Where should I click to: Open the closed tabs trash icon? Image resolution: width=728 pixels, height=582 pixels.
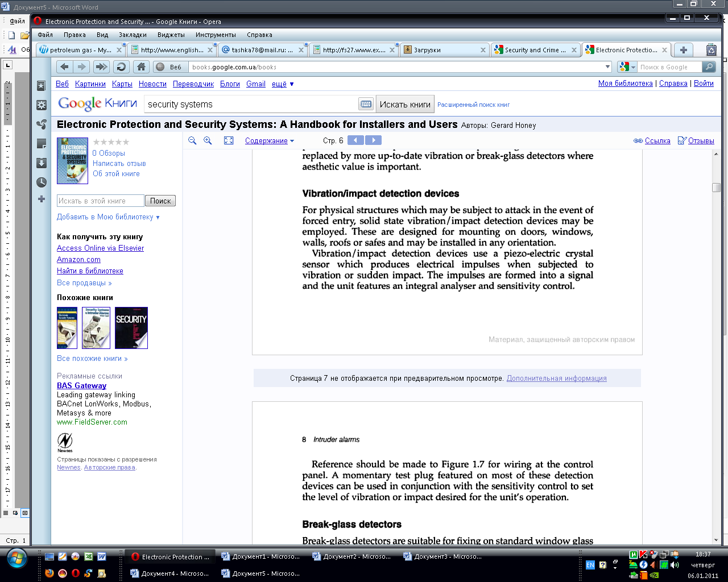coord(711,50)
